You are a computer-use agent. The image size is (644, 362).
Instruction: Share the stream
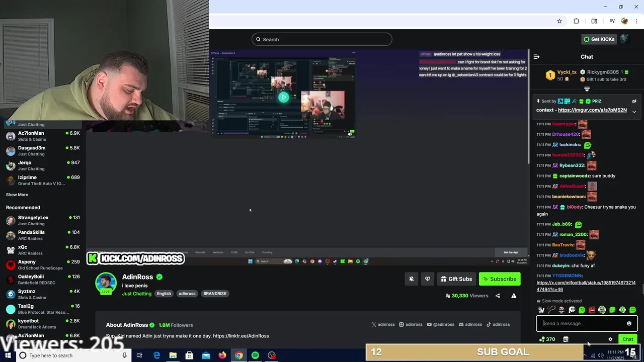pos(498,296)
